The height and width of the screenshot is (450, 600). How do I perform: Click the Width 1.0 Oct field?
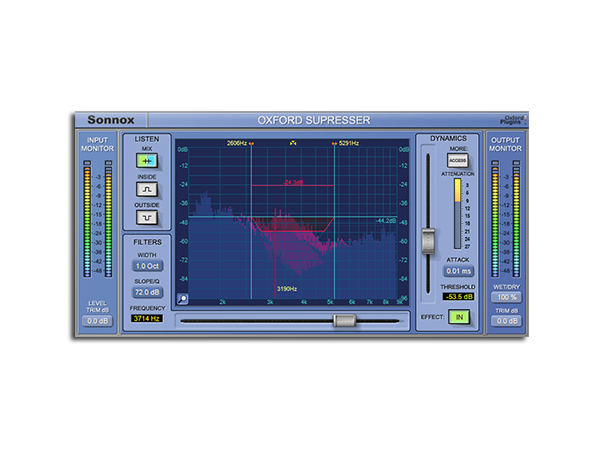147,266
